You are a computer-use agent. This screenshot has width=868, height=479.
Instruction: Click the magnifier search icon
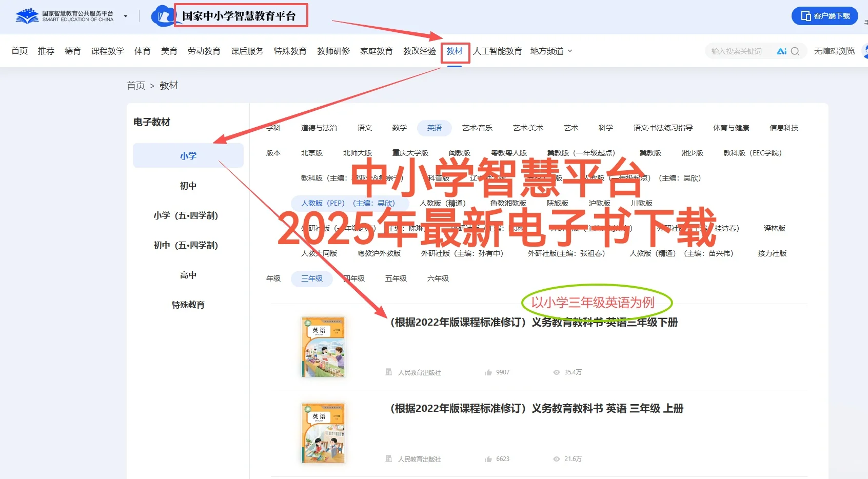795,51
